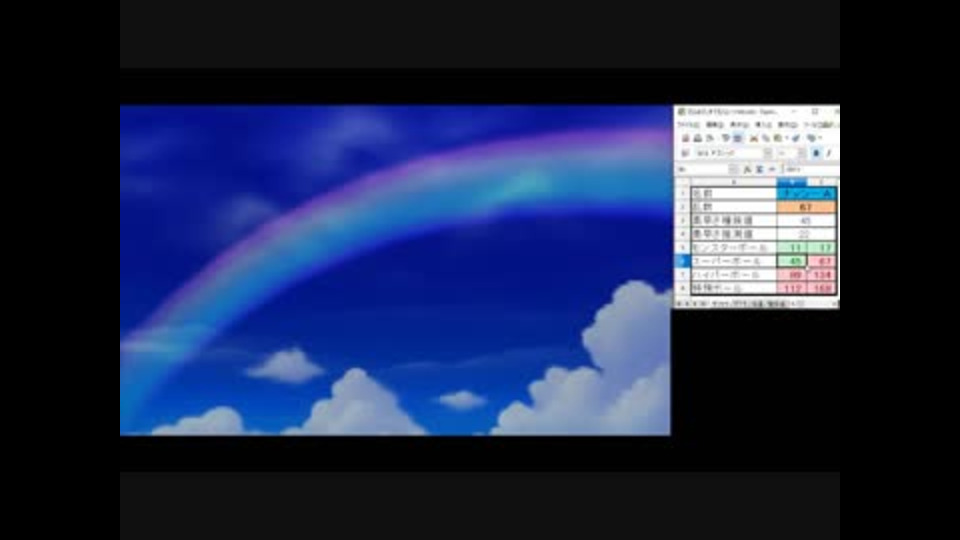Select the スーパーボール label cell
This screenshot has height=540, width=960.
pos(733,261)
